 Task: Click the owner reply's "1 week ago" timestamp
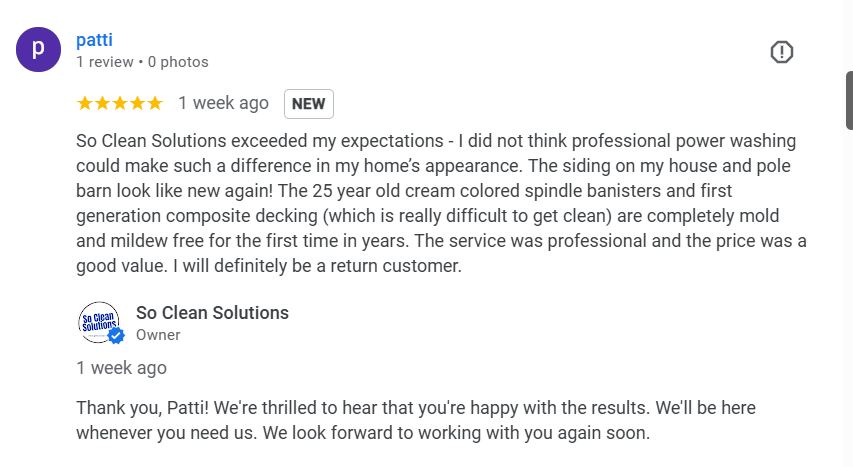click(x=121, y=368)
